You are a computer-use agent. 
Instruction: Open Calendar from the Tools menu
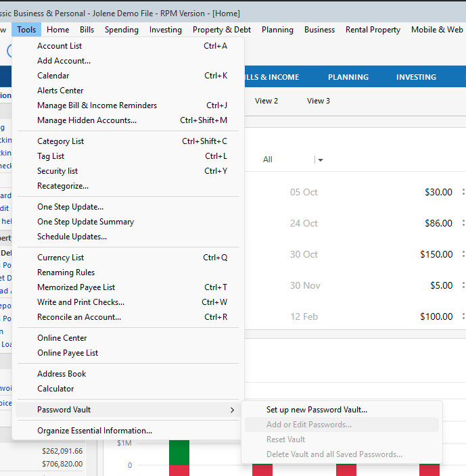pyautogui.click(x=128, y=76)
